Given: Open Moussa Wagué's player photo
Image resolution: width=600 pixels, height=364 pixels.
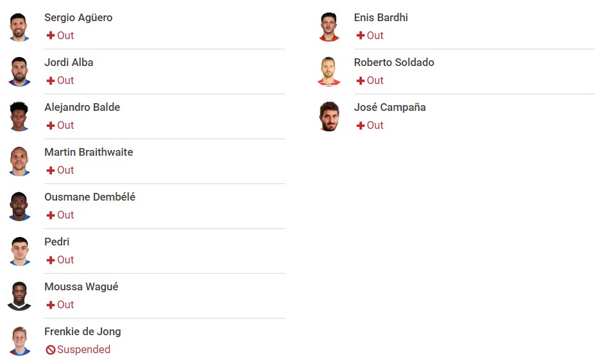Looking at the screenshot, I should click(19, 296).
